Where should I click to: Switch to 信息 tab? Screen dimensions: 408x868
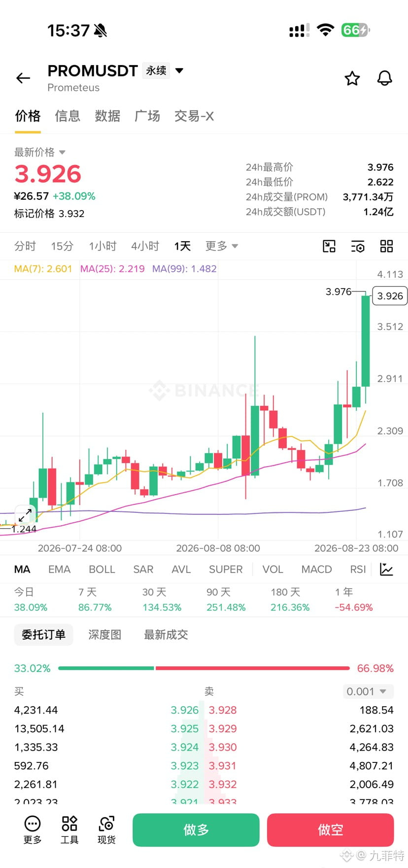(68, 116)
